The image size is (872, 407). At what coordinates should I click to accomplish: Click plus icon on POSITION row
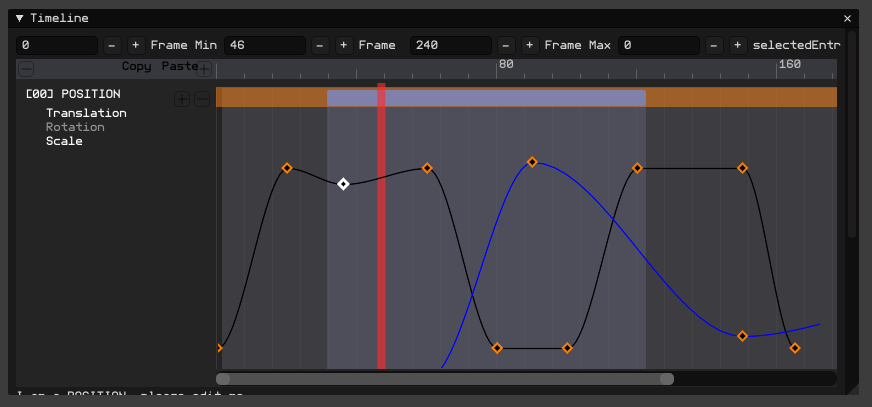182,99
